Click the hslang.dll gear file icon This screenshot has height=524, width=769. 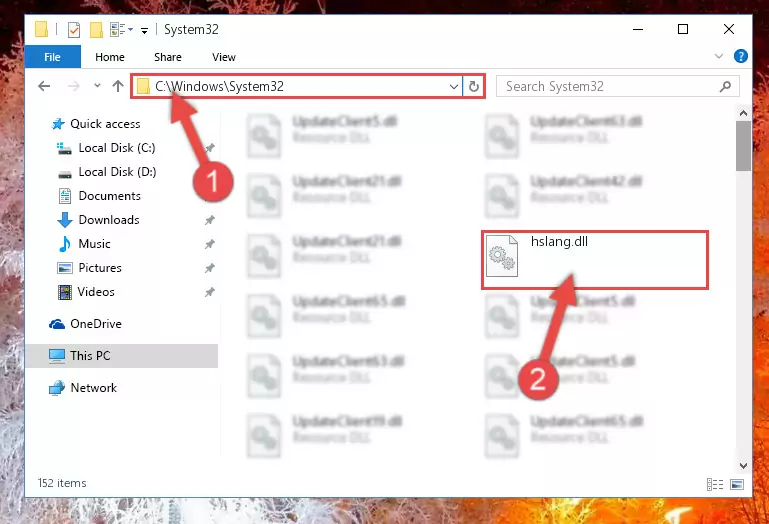502,256
